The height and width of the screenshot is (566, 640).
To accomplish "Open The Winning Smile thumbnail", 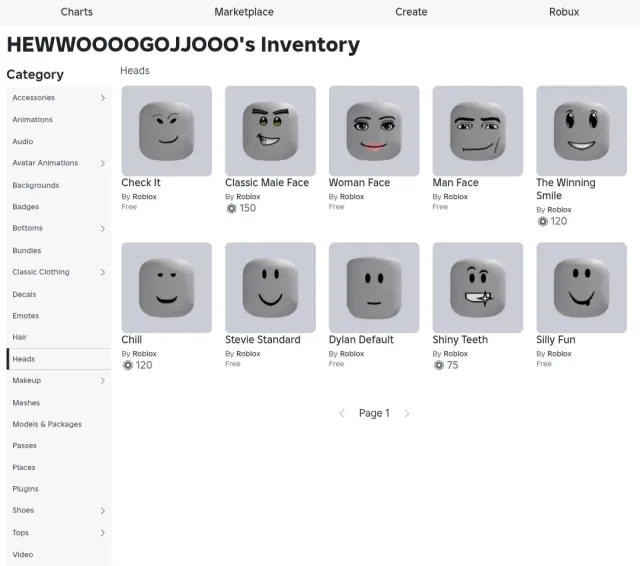I will point(581,131).
